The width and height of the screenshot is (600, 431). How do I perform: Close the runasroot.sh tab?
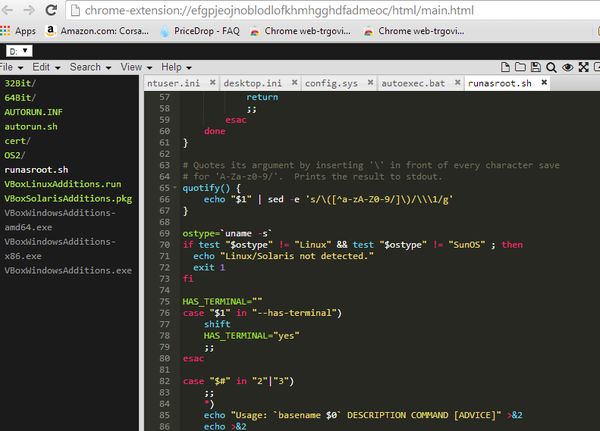[x=543, y=84]
